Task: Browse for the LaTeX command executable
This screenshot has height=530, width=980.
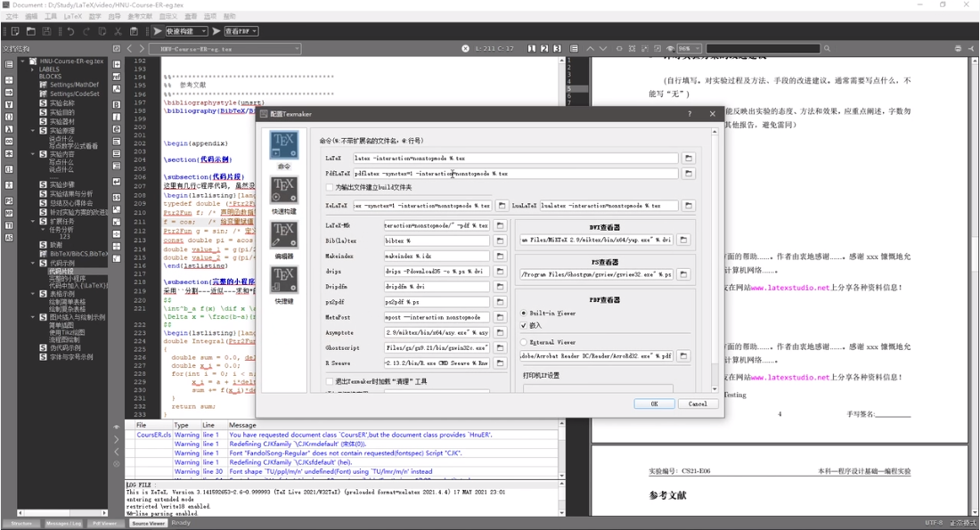Action: click(689, 158)
